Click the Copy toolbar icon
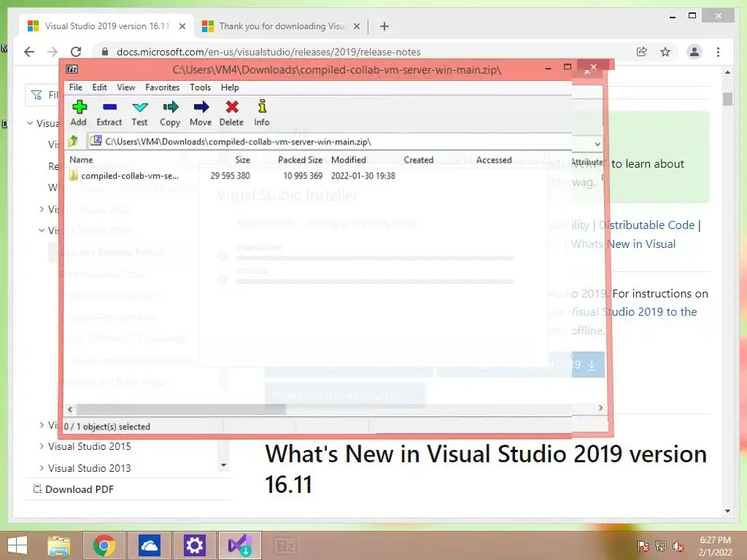Viewport: 747px width, 560px height. pos(170,113)
